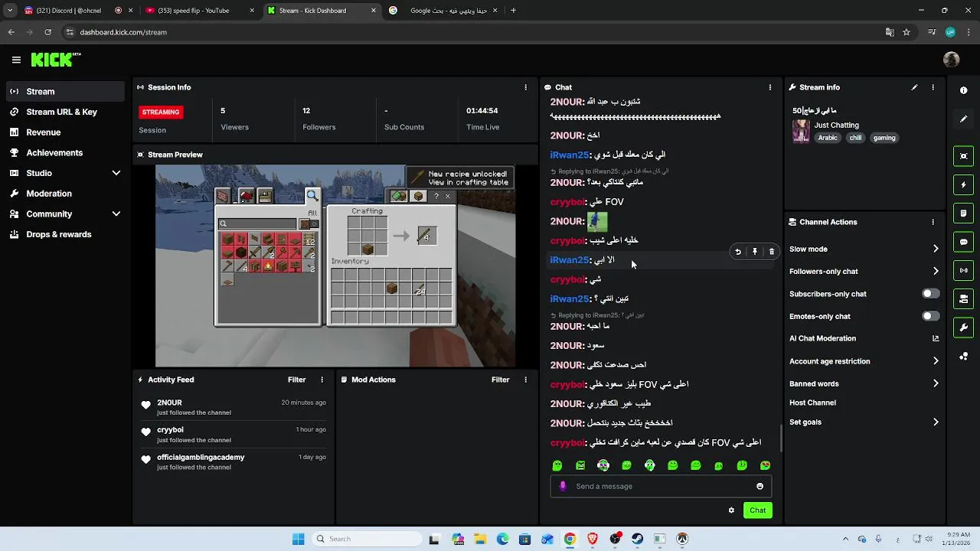This screenshot has width=980, height=551.
Task: Open Drops & rewards in the sidebar
Action: 65,234
